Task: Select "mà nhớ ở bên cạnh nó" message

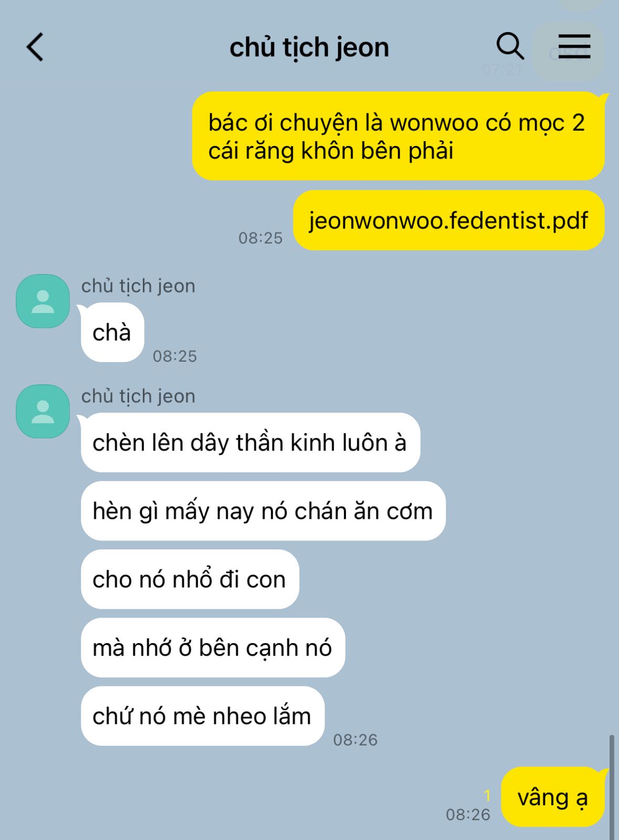Action: [x=213, y=647]
